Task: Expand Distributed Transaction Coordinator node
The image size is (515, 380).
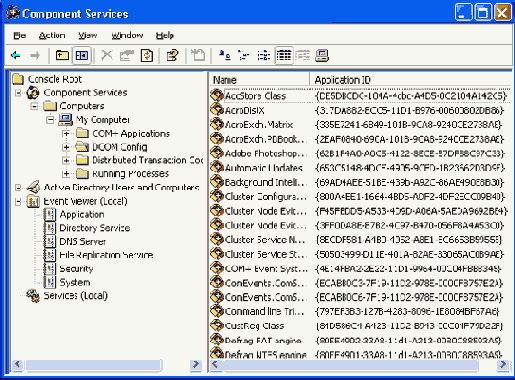Action: 66,160
